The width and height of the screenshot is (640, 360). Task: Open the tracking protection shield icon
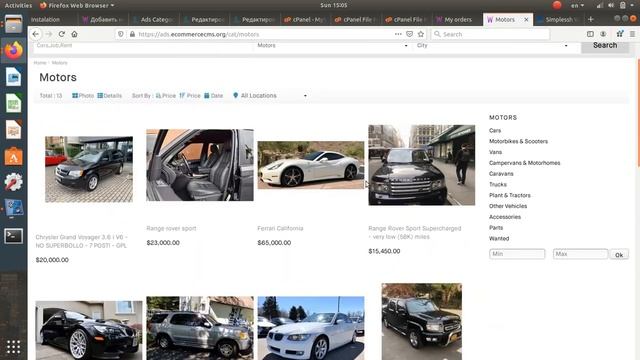[x=121, y=34]
